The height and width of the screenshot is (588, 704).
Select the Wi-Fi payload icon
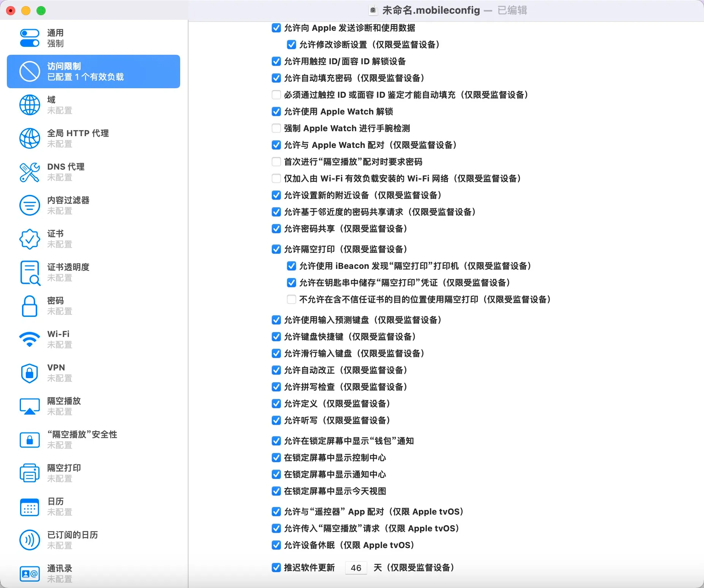click(x=30, y=339)
